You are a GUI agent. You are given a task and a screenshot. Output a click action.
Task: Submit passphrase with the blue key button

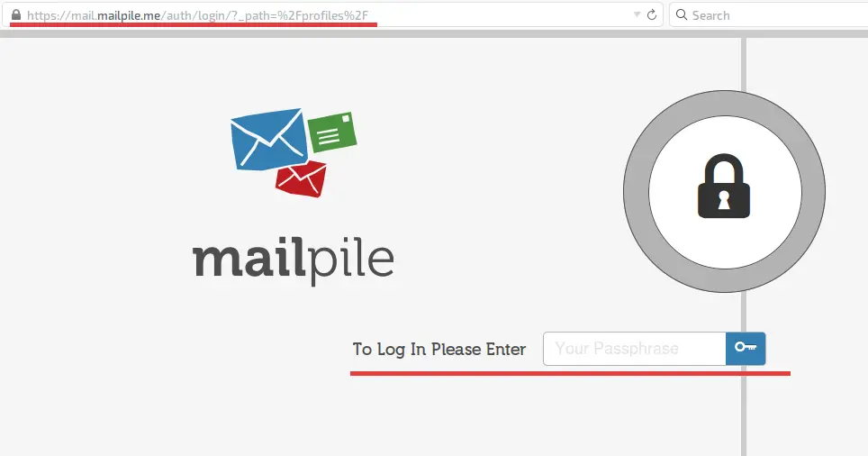[746, 349]
